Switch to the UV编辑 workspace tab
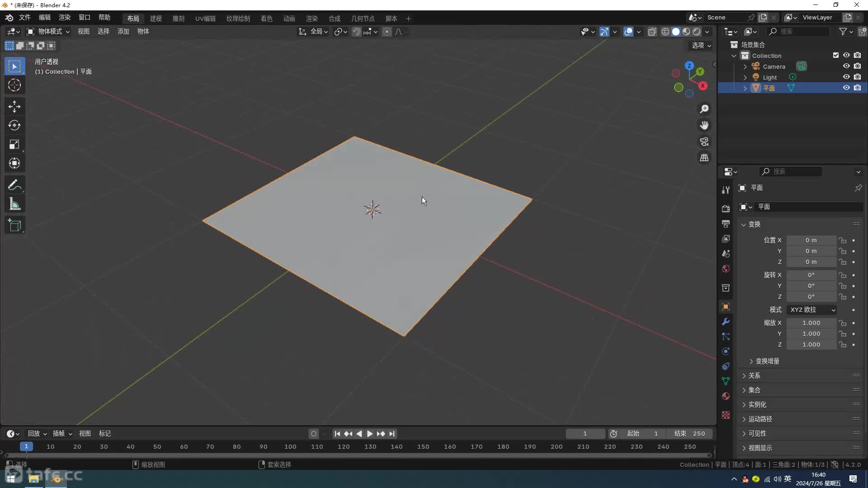 coord(205,19)
